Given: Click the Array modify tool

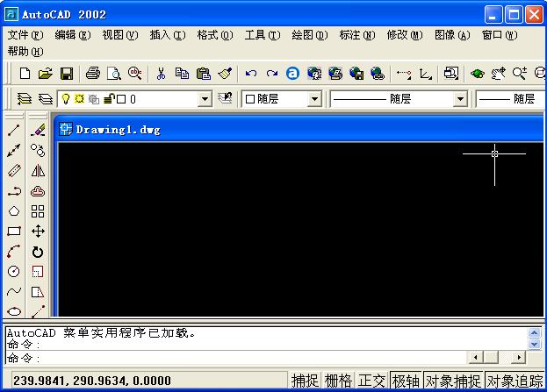Looking at the screenshot, I should (x=38, y=211).
